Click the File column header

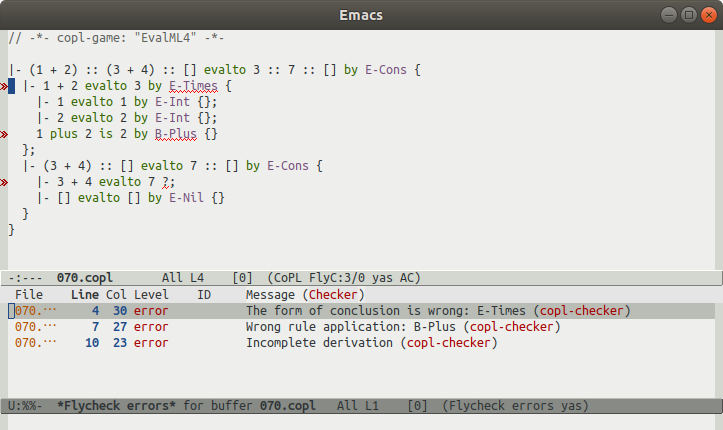tap(29, 295)
